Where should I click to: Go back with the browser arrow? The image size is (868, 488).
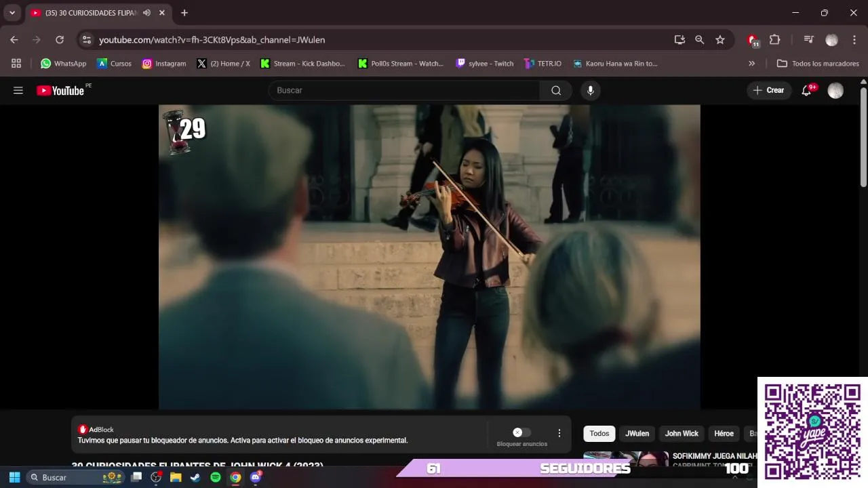[14, 40]
